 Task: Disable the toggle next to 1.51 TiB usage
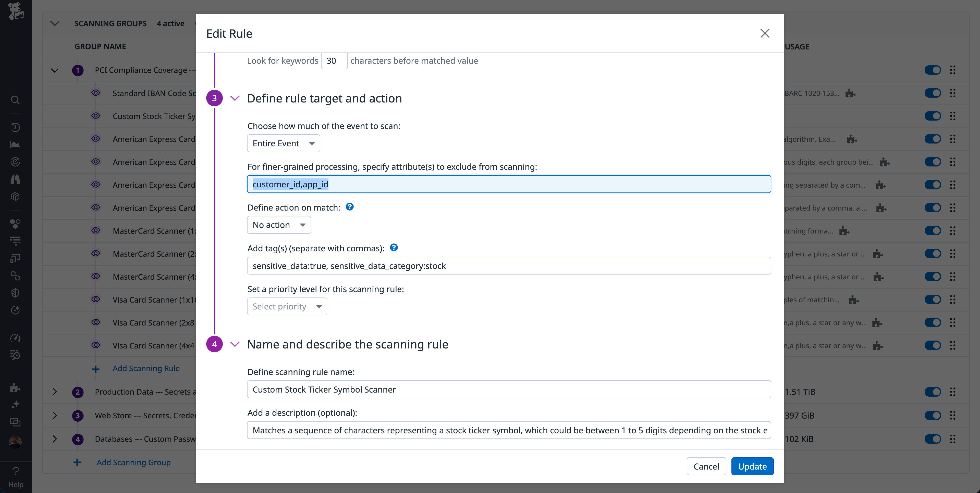[933, 392]
